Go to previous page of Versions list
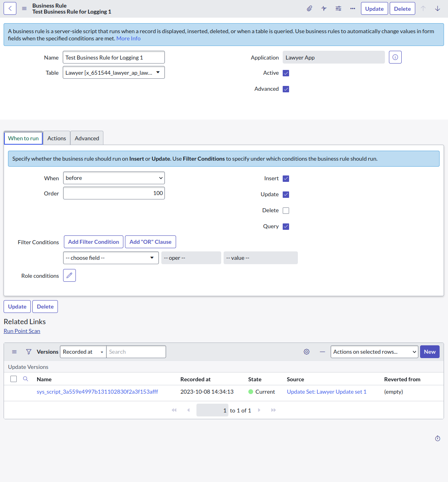The height and width of the screenshot is (482, 448). pyautogui.click(x=188, y=410)
